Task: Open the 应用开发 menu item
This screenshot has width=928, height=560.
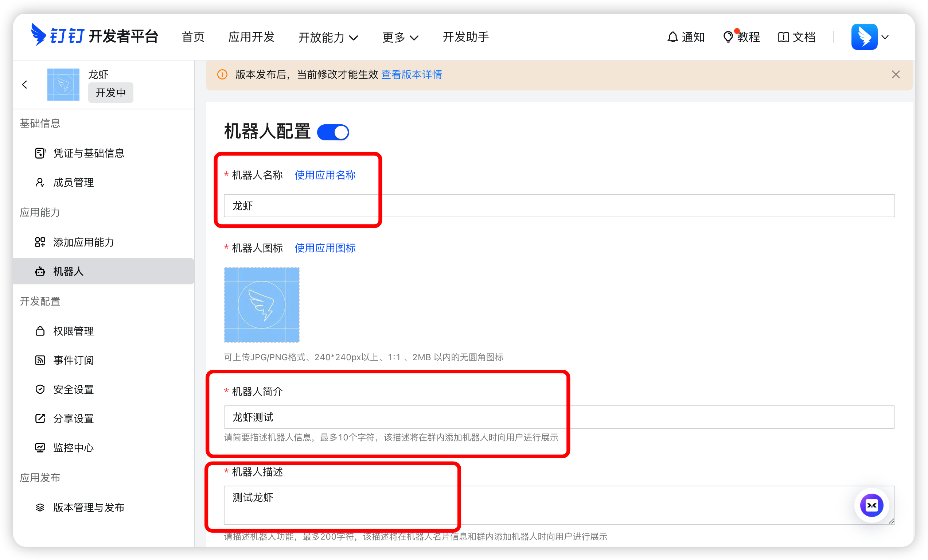Action: click(x=252, y=37)
